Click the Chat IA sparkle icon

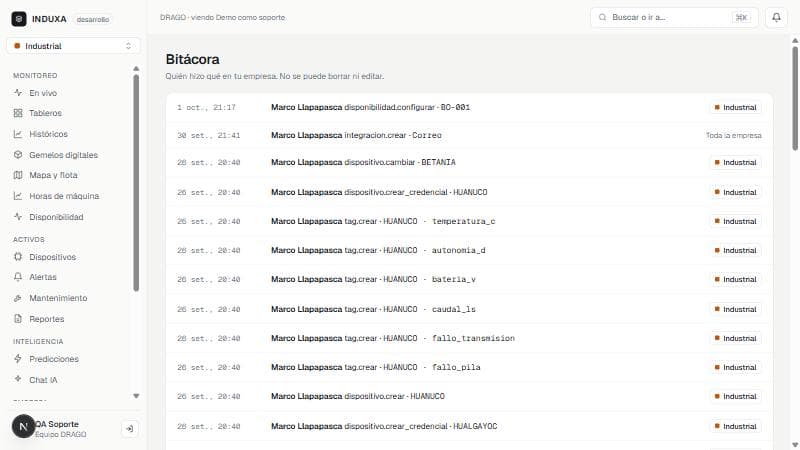pos(18,379)
